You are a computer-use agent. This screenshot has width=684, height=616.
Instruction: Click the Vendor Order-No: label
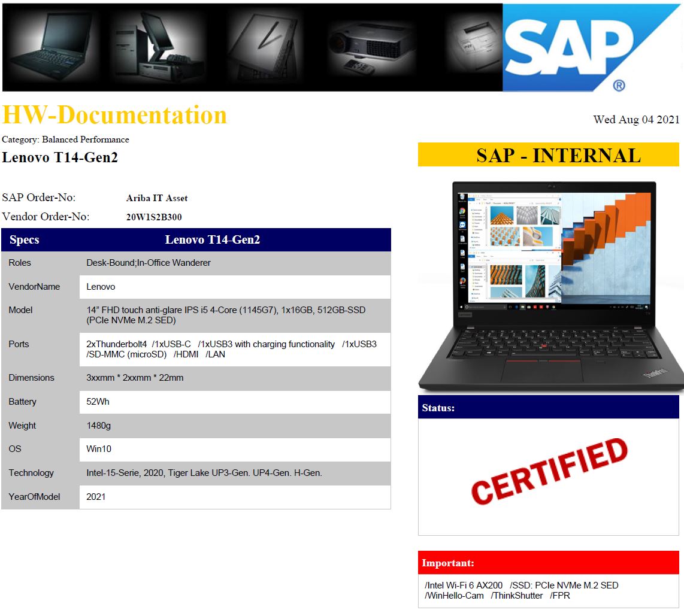46,217
